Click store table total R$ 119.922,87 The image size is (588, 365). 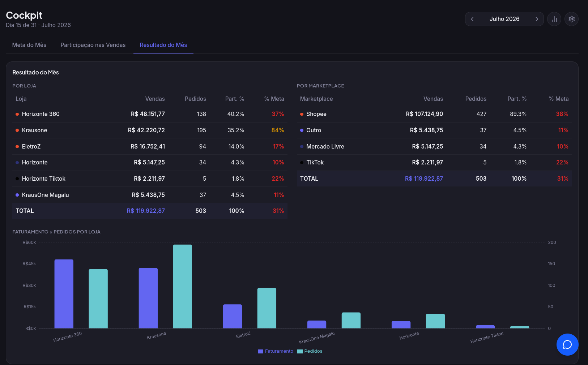point(146,211)
